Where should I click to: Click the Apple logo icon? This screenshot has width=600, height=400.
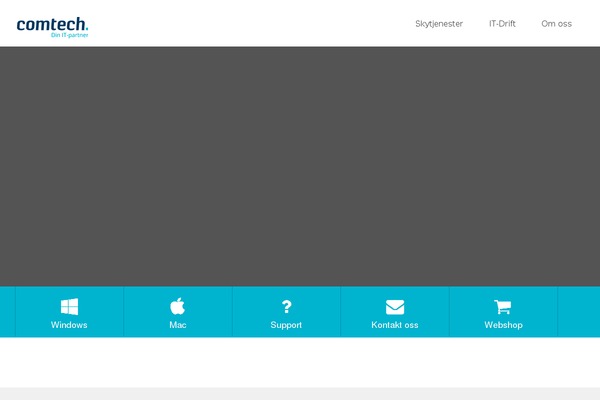(178, 306)
